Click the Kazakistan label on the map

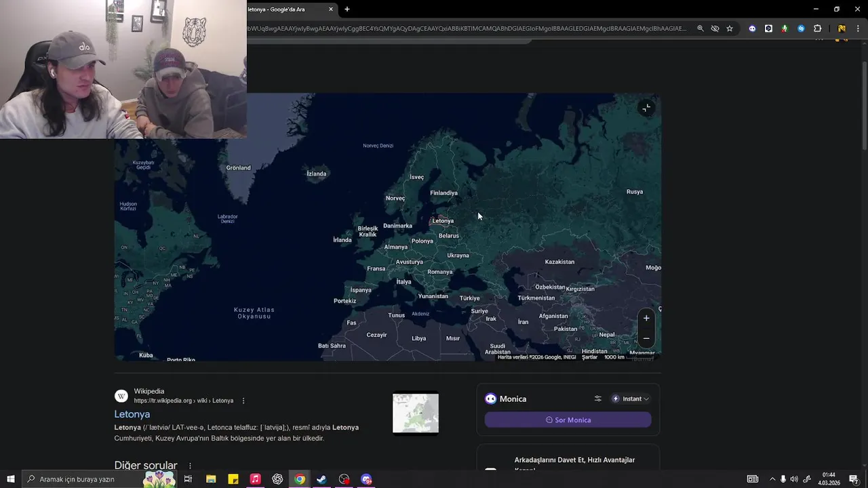click(x=559, y=262)
